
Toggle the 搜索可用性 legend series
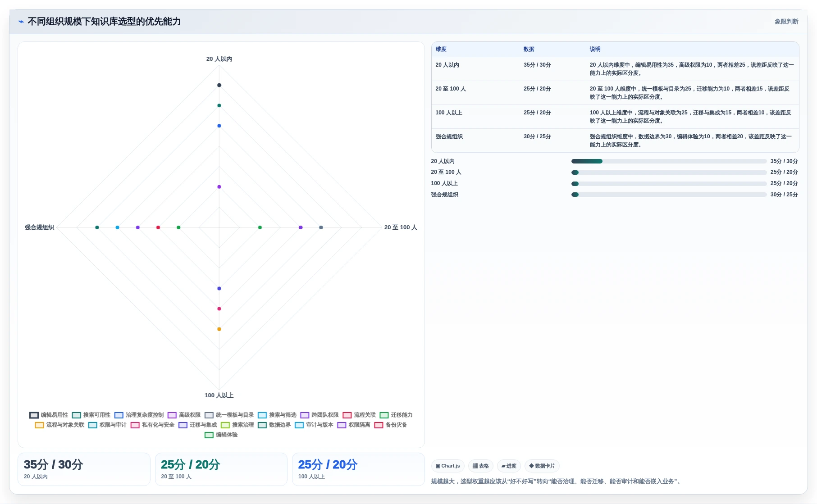91,415
